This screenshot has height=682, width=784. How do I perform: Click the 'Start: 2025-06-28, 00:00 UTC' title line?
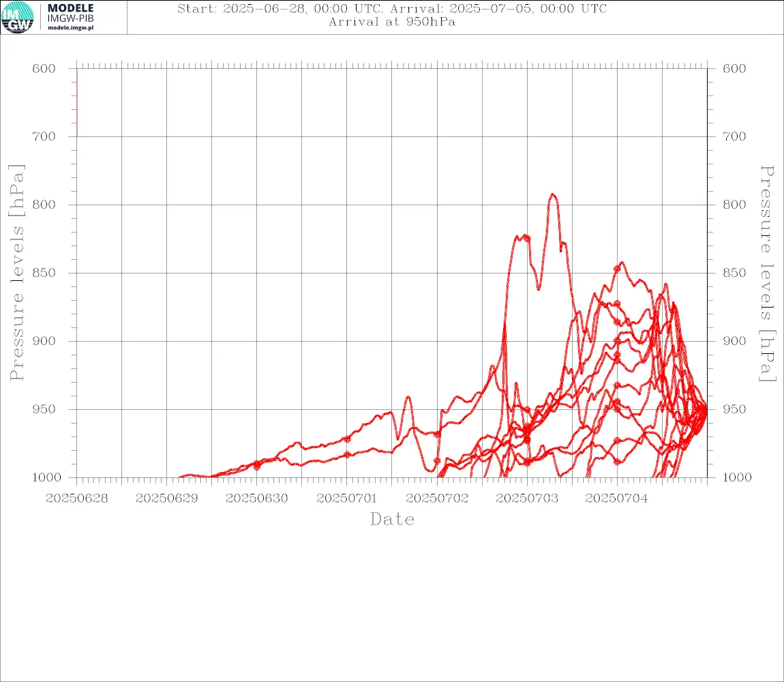(x=392, y=8)
